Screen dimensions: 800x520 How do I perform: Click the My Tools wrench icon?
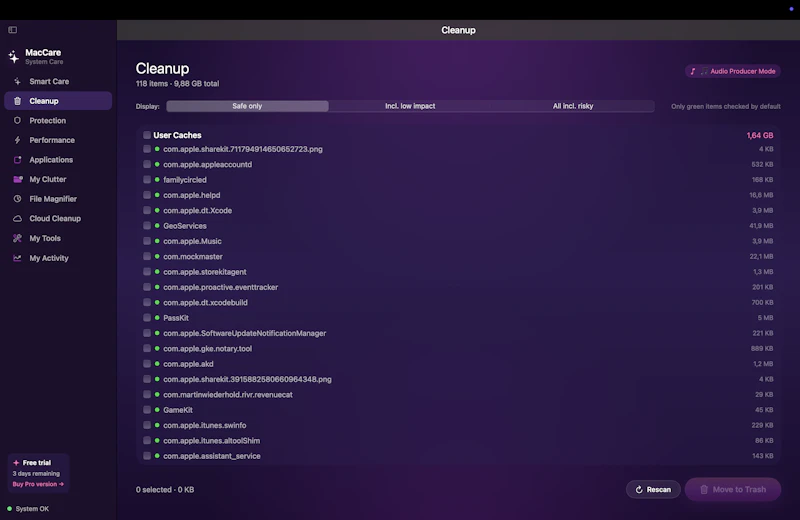pyautogui.click(x=17, y=238)
